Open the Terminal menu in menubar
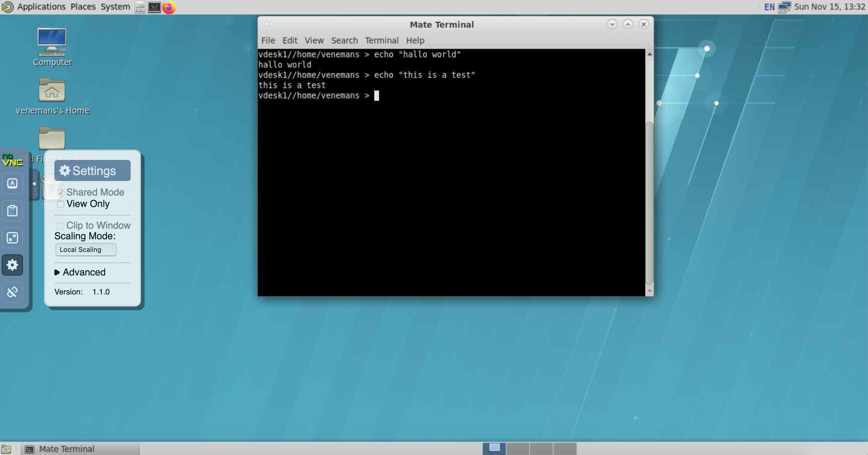Screen dimensions: 868x455 click(x=381, y=40)
